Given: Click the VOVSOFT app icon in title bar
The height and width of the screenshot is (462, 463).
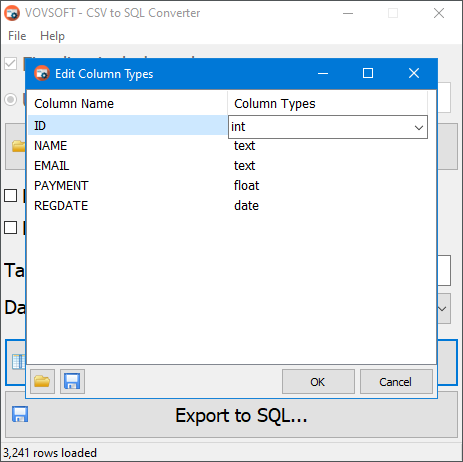Looking at the screenshot, I should pyautogui.click(x=12, y=13).
